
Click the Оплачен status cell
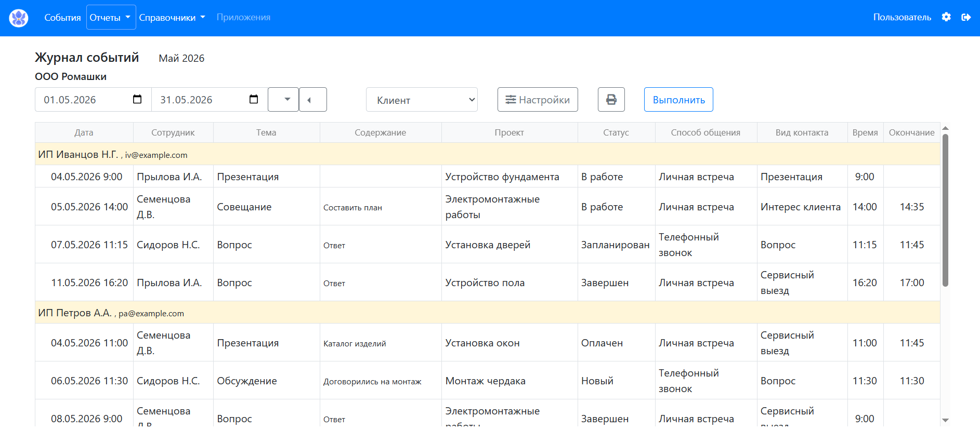tap(616, 343)
